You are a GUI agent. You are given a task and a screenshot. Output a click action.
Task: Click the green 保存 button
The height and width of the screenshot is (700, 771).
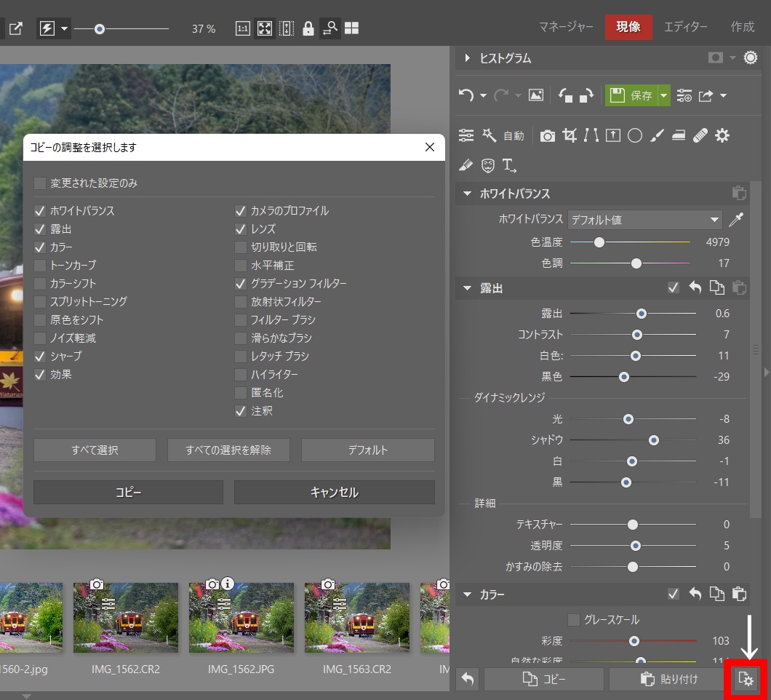(631, 95)
